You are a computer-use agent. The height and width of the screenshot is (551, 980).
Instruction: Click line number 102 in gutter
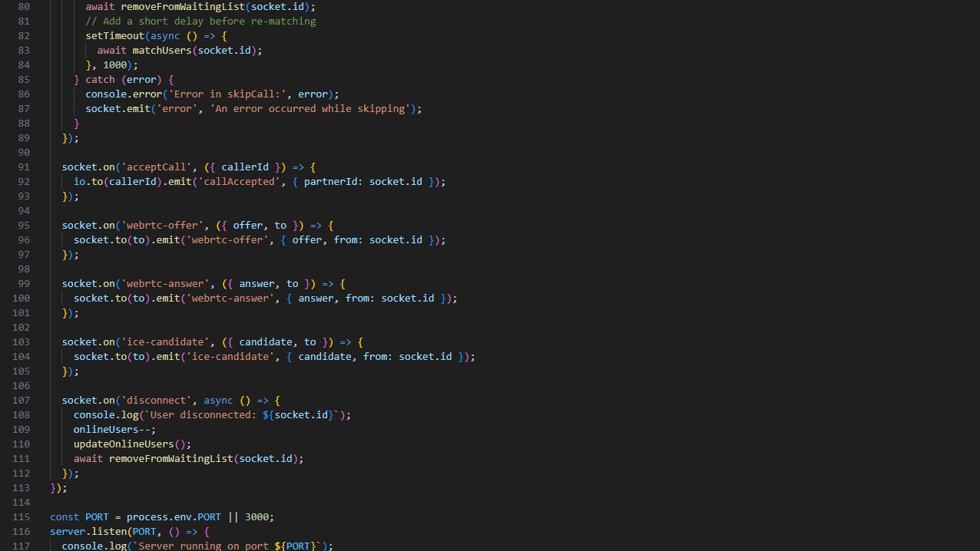coord(21,327)
